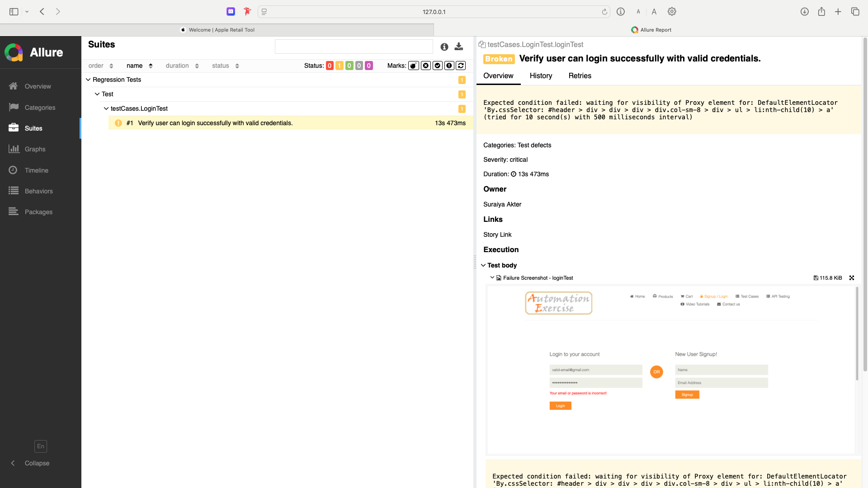868x488 pixels.
Task: Click the info icon beside search box
Action: tap(444, 47)
